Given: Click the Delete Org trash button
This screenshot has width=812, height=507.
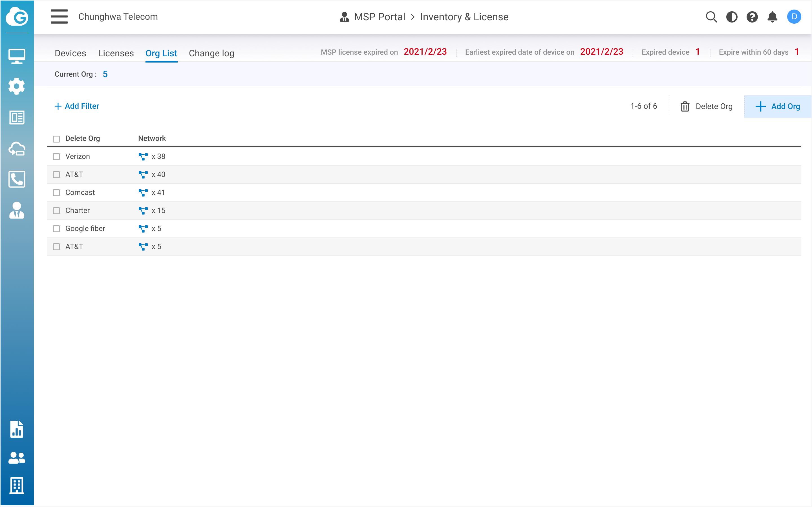Looking at the screenshot, I should [x=706, y=106].
